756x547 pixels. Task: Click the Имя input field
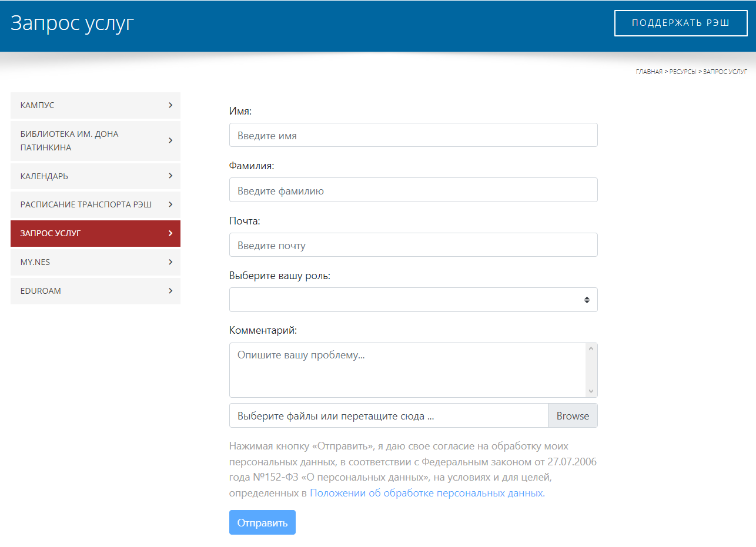413,135
